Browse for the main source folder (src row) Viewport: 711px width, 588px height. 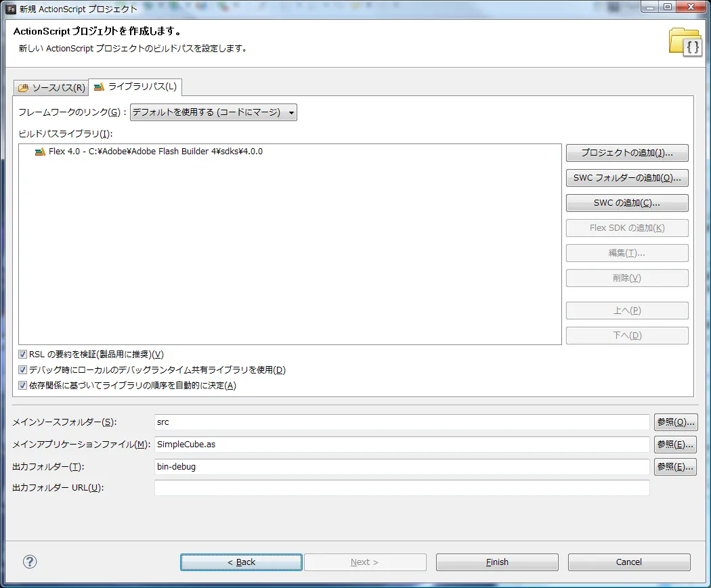[676, 422]
